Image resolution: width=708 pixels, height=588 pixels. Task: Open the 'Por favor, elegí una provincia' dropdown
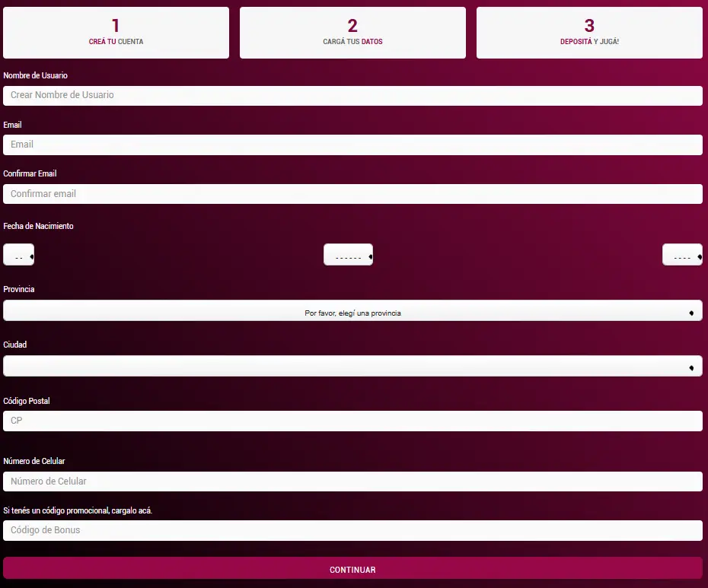click(x=352, y=310)
